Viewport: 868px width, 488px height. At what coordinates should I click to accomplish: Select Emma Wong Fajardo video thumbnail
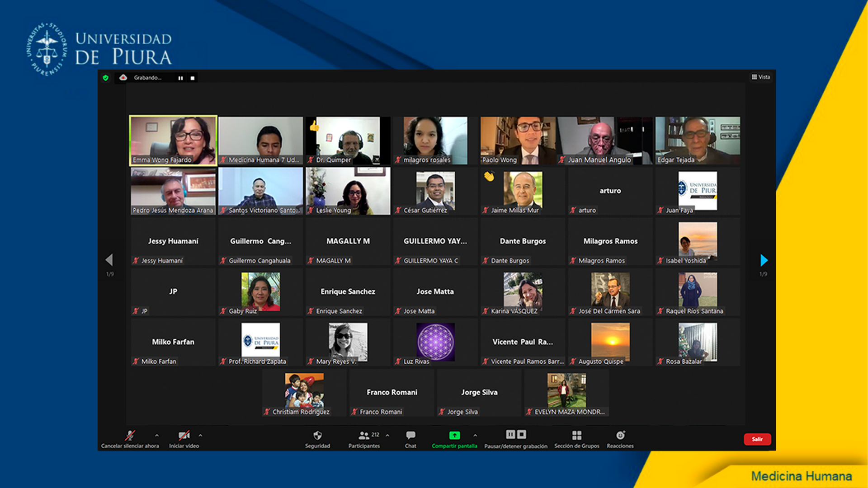(x=173, y=140)
